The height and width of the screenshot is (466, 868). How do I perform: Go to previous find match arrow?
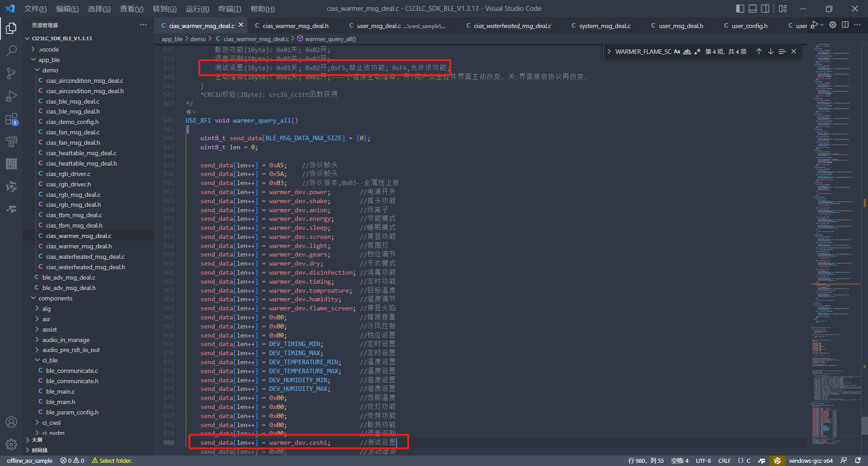[x=759, y=52]
